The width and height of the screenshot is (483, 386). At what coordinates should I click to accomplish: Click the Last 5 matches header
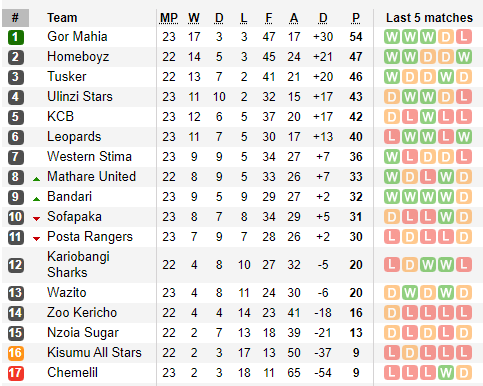(x=429, y=18)
